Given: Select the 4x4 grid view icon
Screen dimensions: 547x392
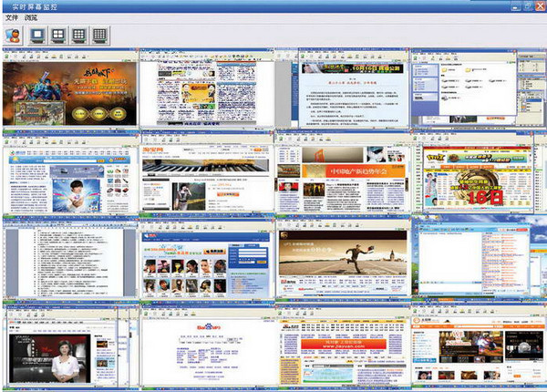Looking at the screenshot, I should 100,36.
